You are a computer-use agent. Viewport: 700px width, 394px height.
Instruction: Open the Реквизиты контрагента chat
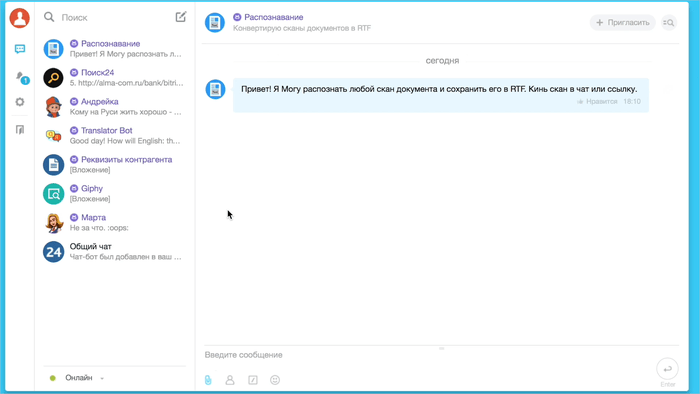coord(114,165)
